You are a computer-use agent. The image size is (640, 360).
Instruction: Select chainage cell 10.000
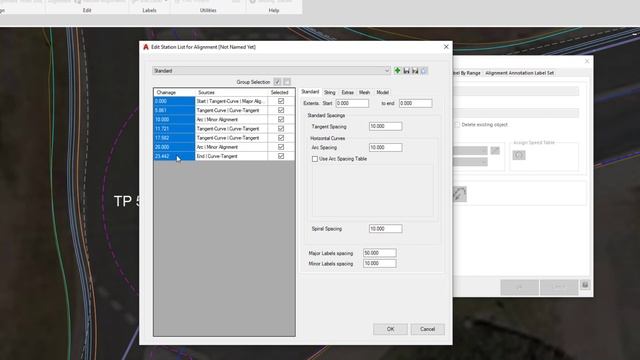[174, 119]
